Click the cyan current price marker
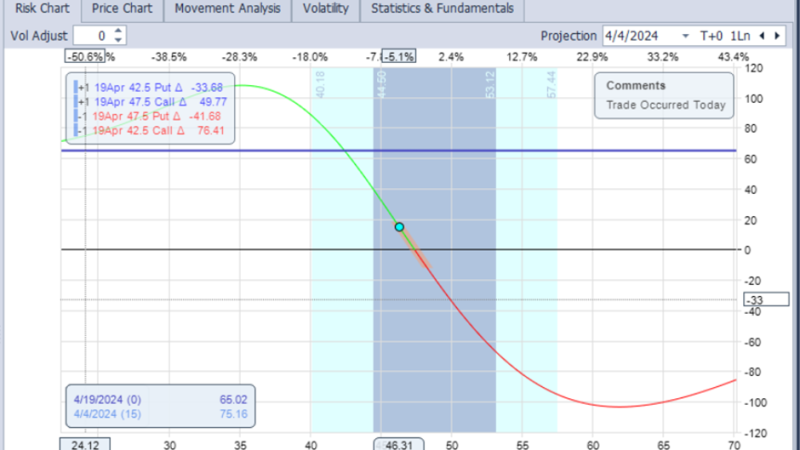This screenshot has height=450, width=800. [399, 227]
